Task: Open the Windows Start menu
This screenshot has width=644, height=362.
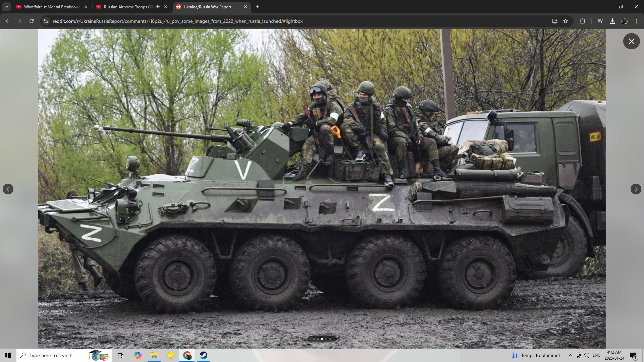Action: pyautogui.click(x=8, y=355)
